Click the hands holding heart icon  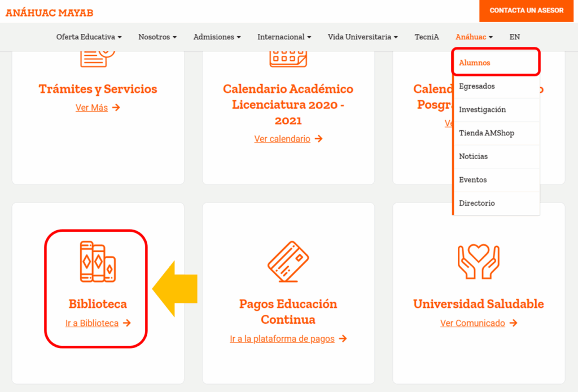click(x=478, y=261)
